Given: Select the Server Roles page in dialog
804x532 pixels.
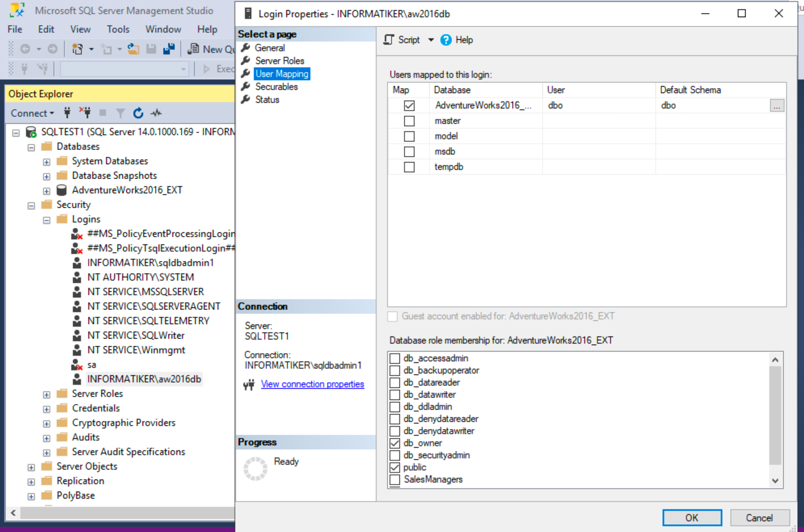Looking at the screenshot, I should click(280, 61).
